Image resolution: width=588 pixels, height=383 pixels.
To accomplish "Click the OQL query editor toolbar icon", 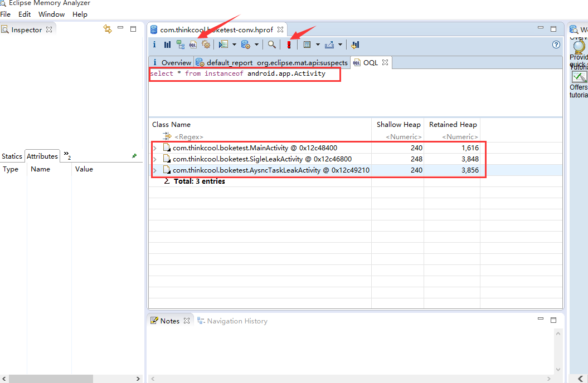I will pos(193,45).
